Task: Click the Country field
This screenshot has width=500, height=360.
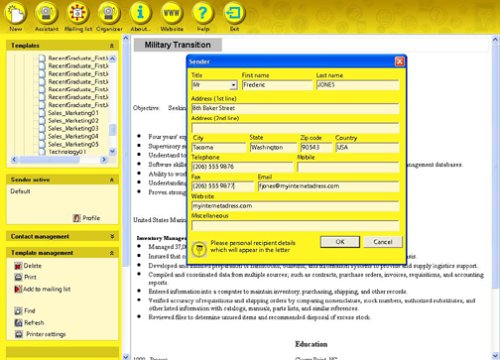Action: [367, 147]
